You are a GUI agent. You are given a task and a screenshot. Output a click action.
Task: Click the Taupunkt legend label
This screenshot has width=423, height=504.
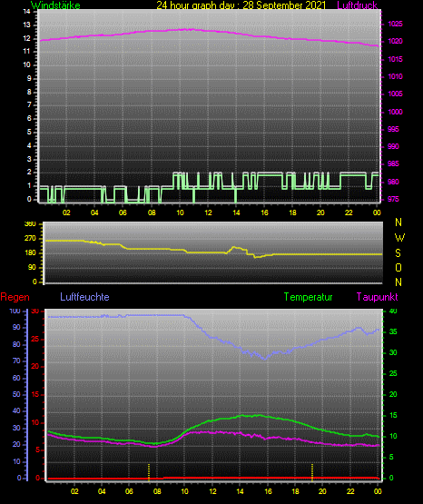click(377, 297)
